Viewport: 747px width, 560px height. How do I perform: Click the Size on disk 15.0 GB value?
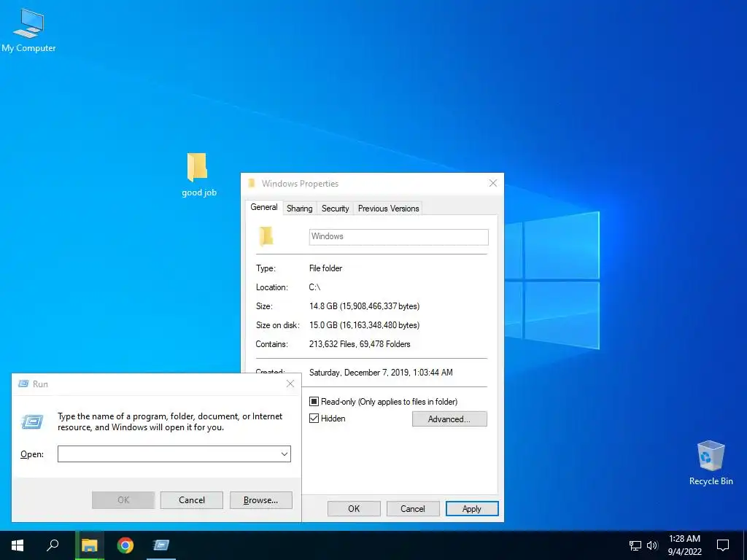[x=365, y=325]
